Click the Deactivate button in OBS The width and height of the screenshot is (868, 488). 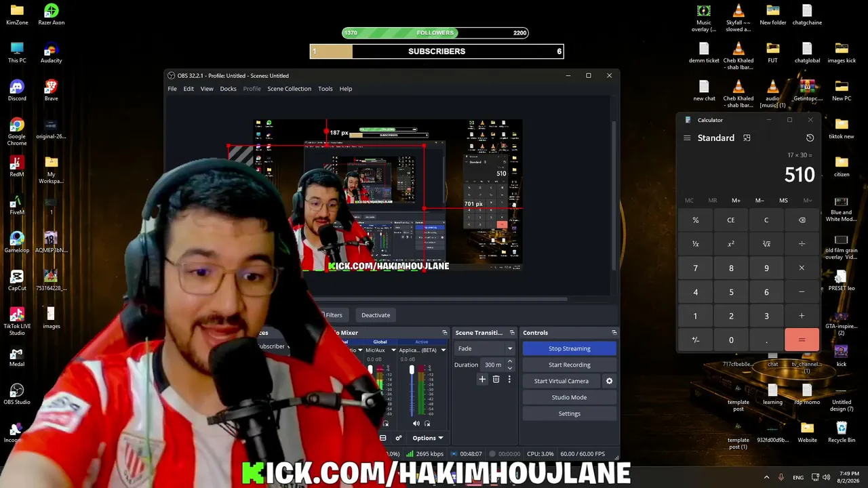[376, 315]
